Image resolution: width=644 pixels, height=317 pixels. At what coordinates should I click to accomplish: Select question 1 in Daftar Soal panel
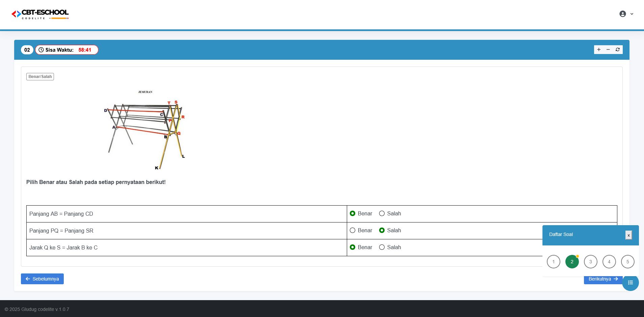tap(554, 261)
